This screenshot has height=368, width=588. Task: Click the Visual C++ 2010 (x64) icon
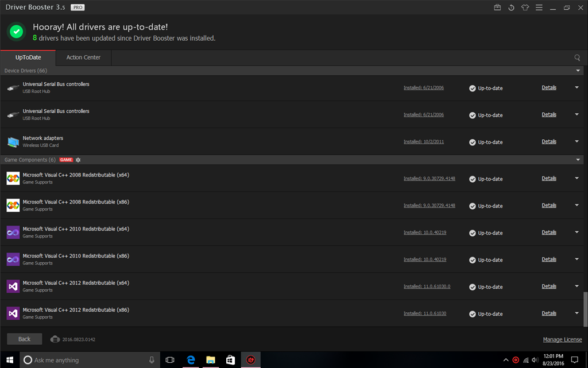click(13, 232)
